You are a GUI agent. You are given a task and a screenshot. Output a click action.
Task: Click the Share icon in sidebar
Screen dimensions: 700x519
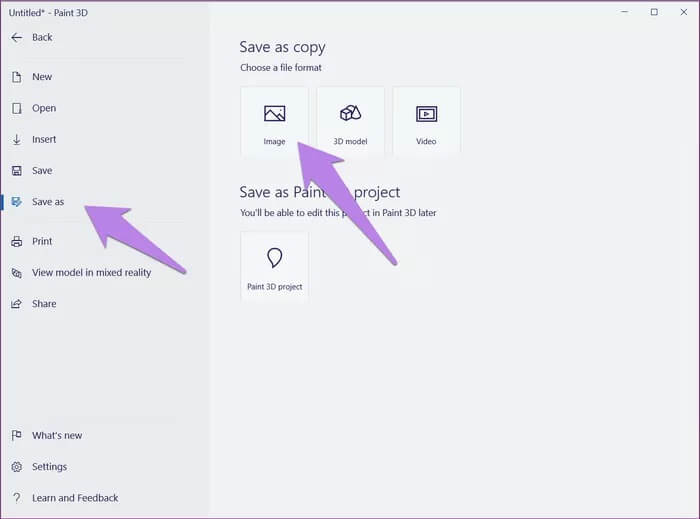17,304
